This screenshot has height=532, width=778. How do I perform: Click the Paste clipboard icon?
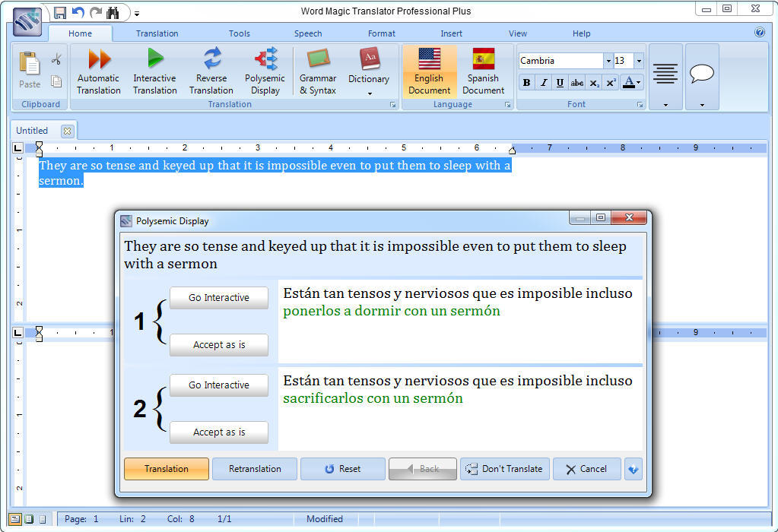pos(30,65)
